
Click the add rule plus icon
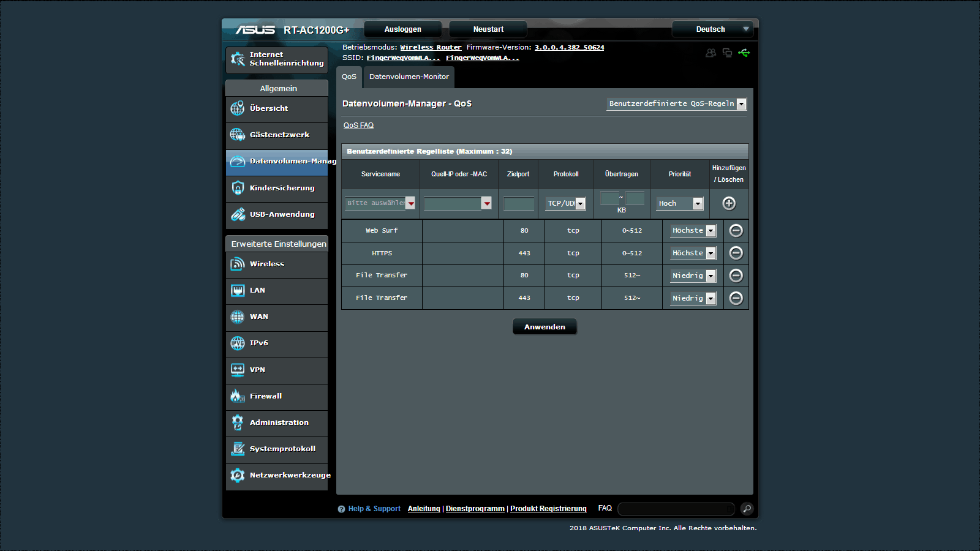[x=729, y=203]
